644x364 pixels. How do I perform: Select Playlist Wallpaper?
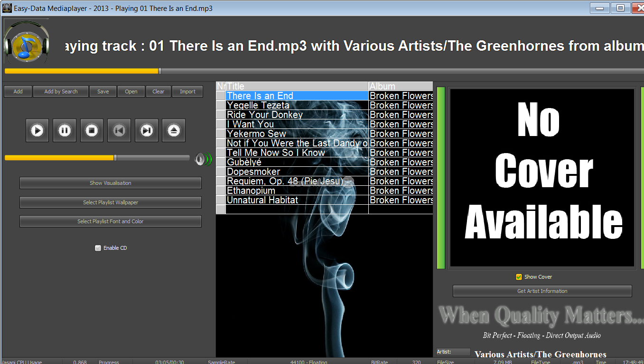[111, 202]
